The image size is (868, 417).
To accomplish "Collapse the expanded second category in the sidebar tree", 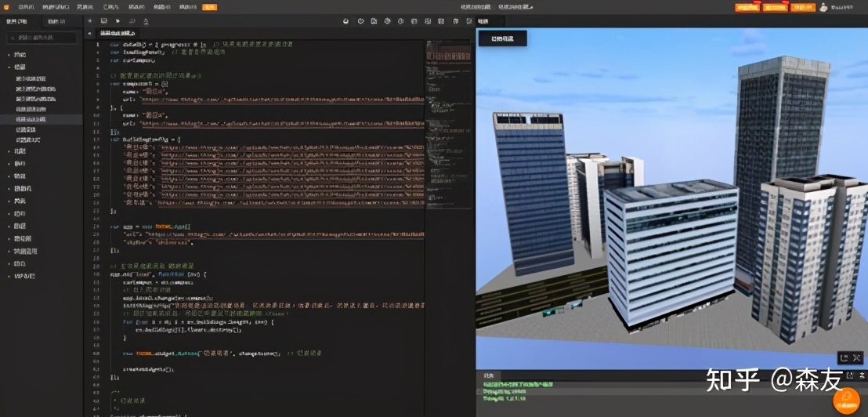I will (9, 67).
